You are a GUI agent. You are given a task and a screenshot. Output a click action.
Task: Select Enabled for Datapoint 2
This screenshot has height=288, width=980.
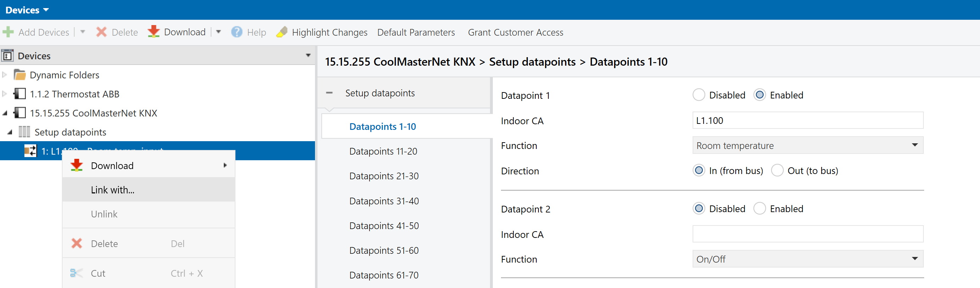coord(759,208)
